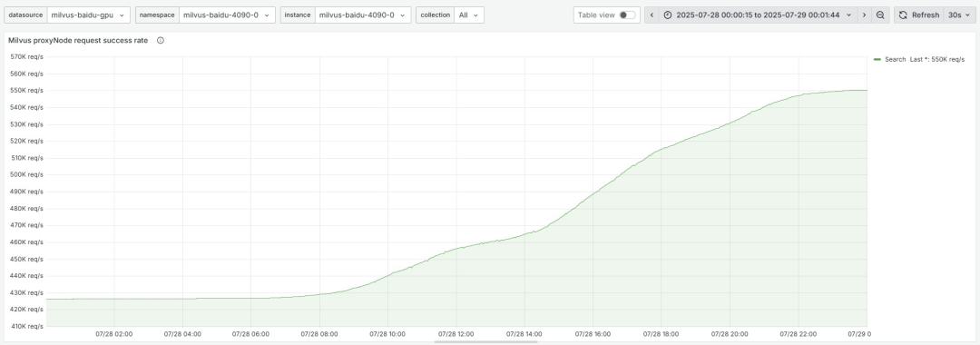Click the 500K req/s axis label
980x345 pixels.
[27, 175]
